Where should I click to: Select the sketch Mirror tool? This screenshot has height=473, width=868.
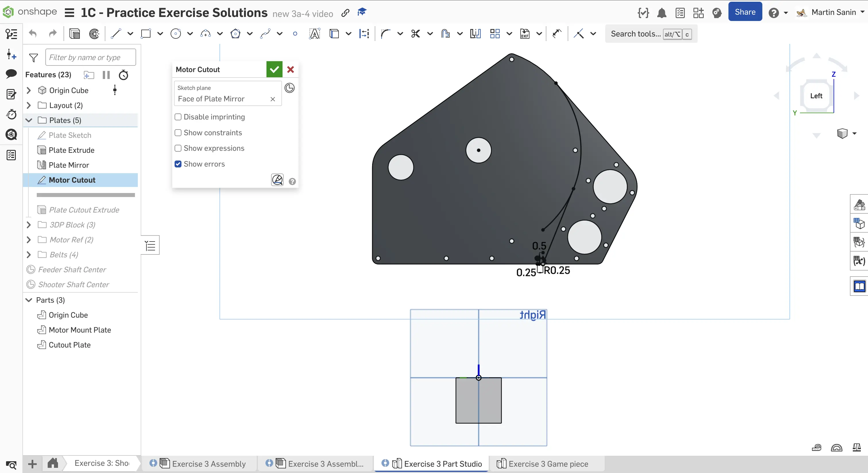475,34
